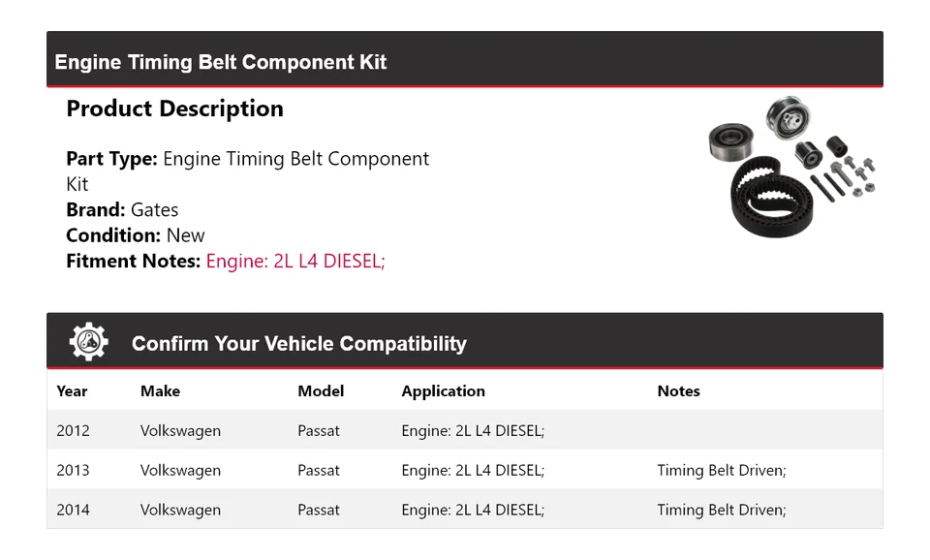
Task: Click the gear compatibility icon
Action: [88, 342]
